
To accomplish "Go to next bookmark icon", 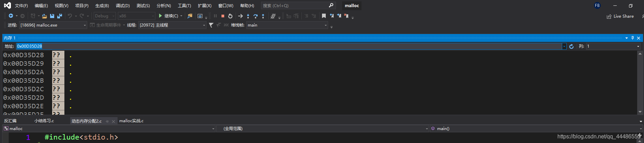I will click(x=339, y=16).
